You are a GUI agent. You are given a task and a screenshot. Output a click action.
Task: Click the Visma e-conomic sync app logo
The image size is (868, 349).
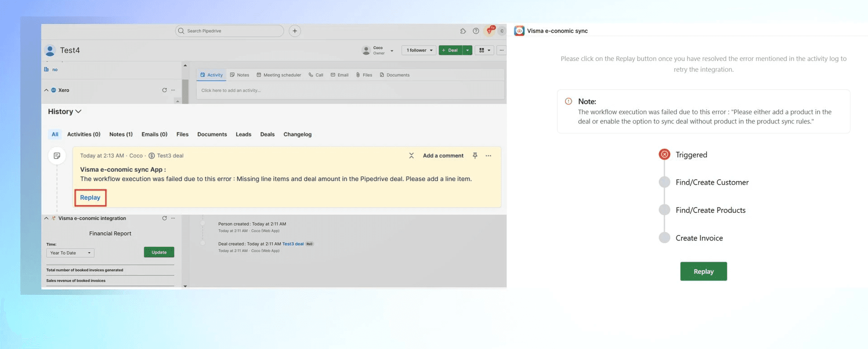coord(519,31)
